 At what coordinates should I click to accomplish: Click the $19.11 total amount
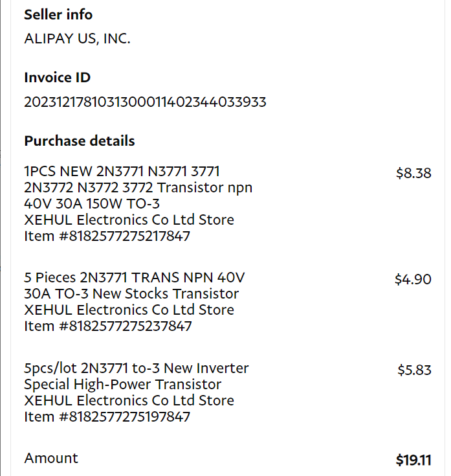413,460
